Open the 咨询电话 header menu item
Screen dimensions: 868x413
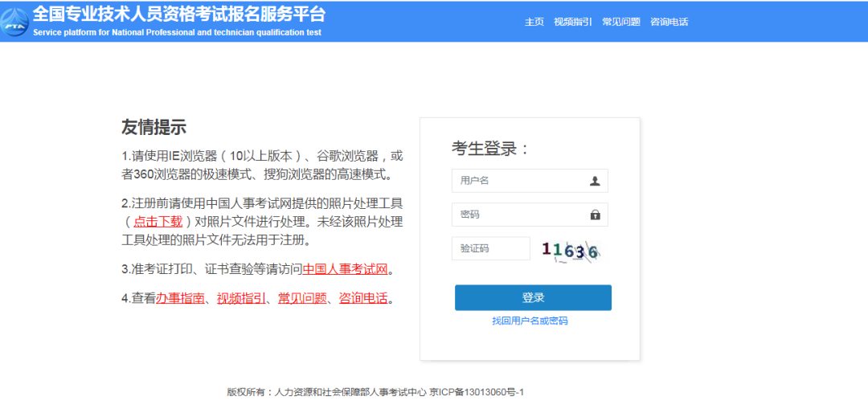click(x=669, y=22)
